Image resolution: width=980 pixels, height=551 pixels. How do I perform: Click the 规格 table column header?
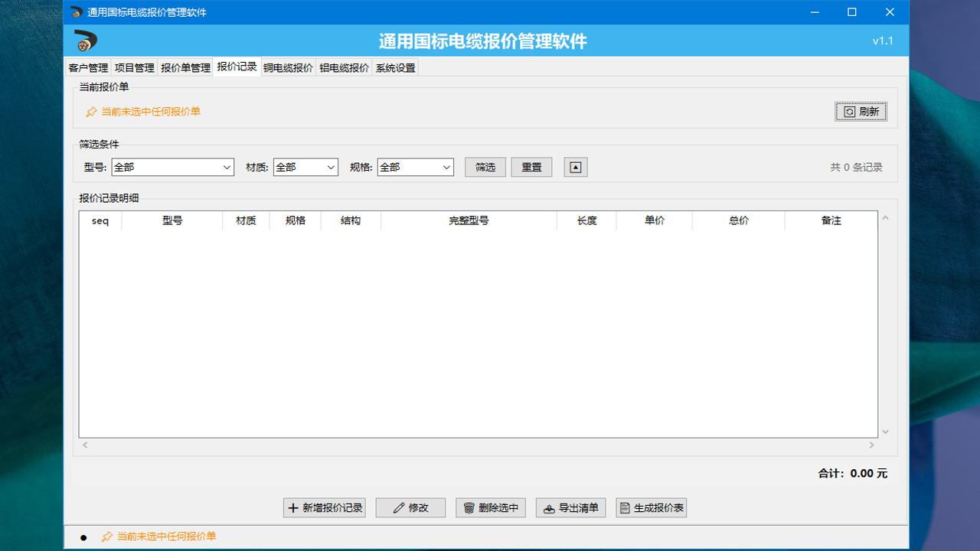[295, 220]
